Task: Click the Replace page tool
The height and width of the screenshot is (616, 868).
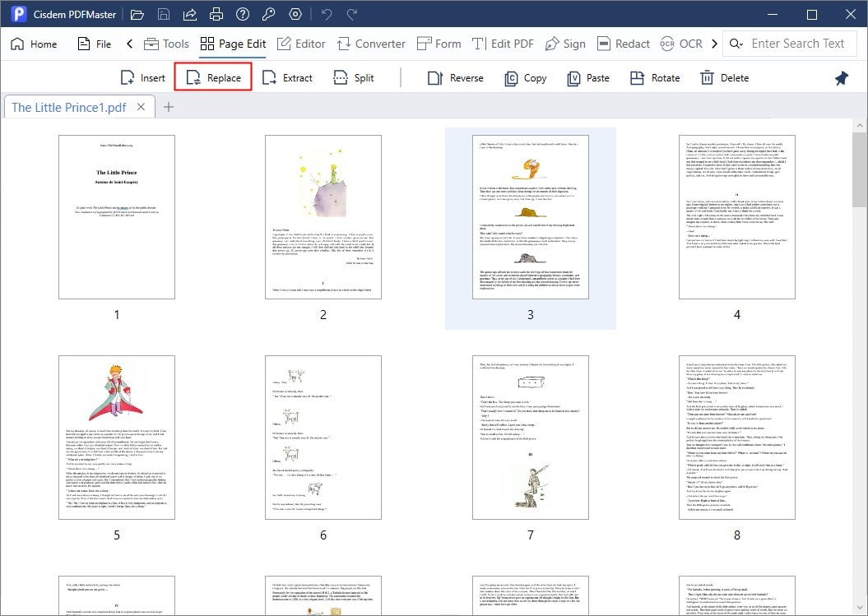Action: point(213,78)
